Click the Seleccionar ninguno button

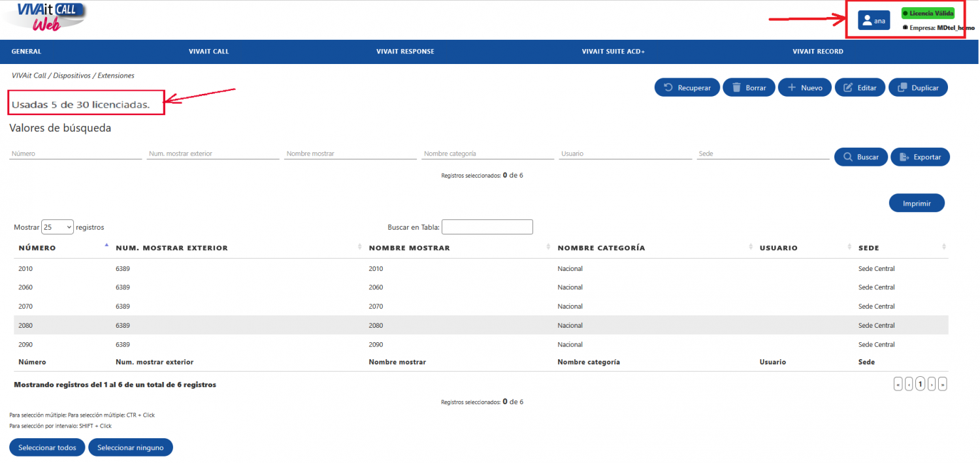tap(131, 447)
